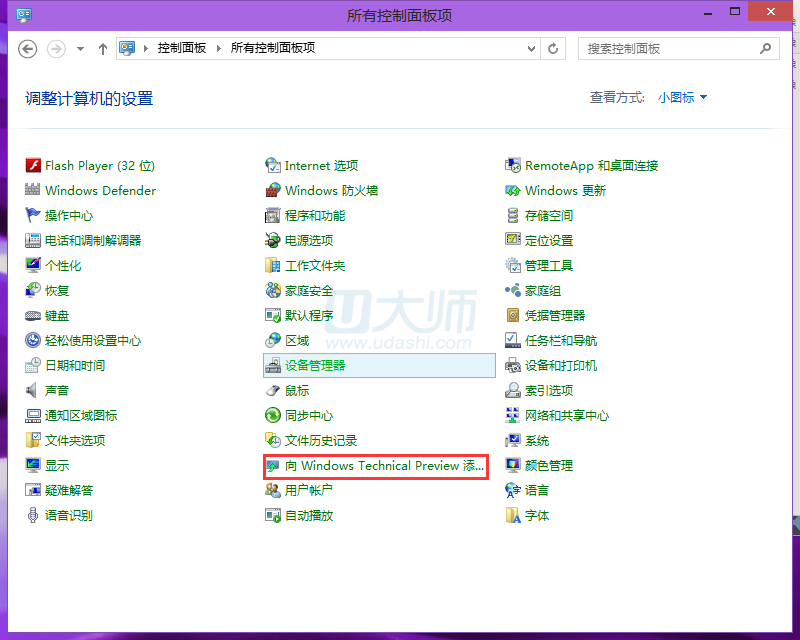Open the 字体 folder icon
Viewport: 800px width, 640px height.
pyautogui.click(x=513, y=516)
